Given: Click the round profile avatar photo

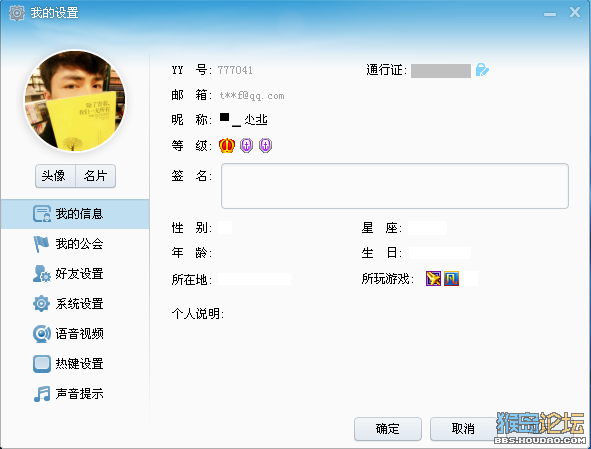Looking at the screenshot, I should click(75, 101).
